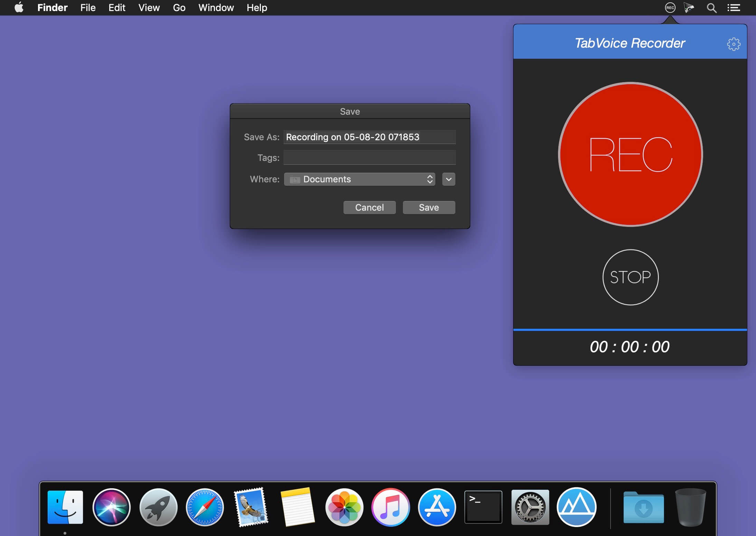Image resolution: width=756 pixels, height=536 pixels.
Task: Open Finder from the Dock
Action: coord(65,507)
